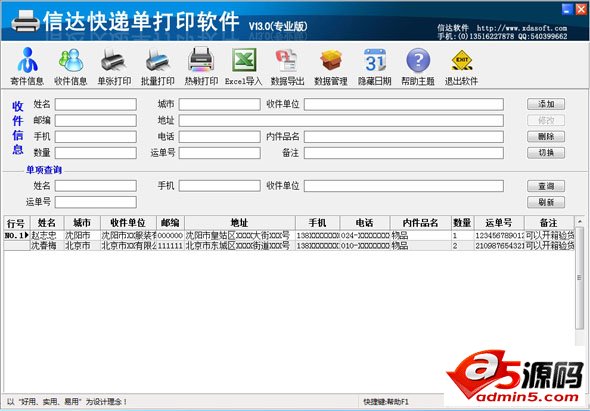Image resolution: width=590 pixels, height=411 pixels.
Task: Sort by the 姓名 column header
Action: pyautogui.click(x=47, y=223)
